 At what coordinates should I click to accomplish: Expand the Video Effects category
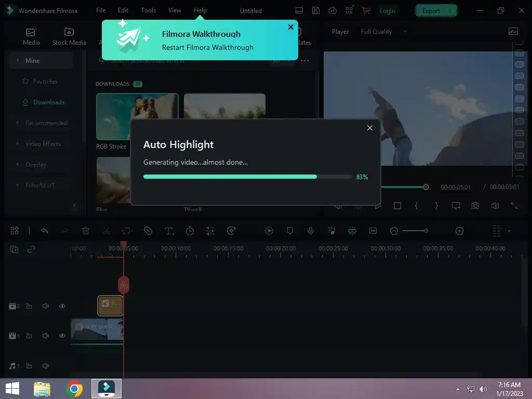tap(18, 143)
